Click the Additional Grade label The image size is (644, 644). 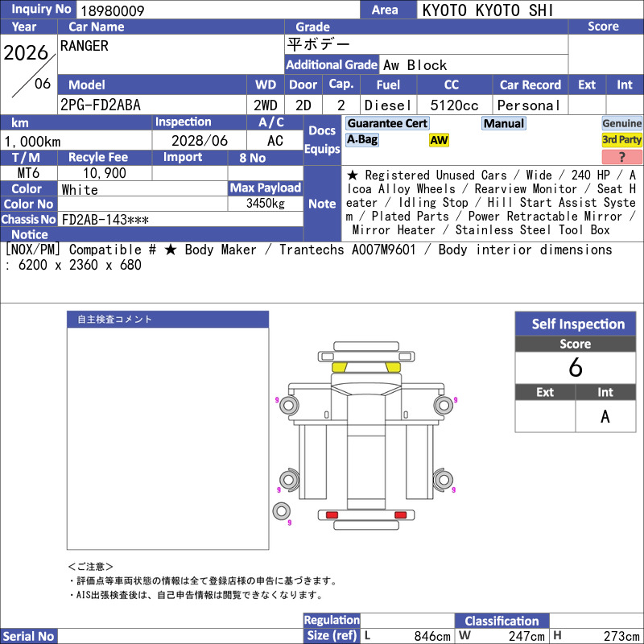(x=332, y=65)
